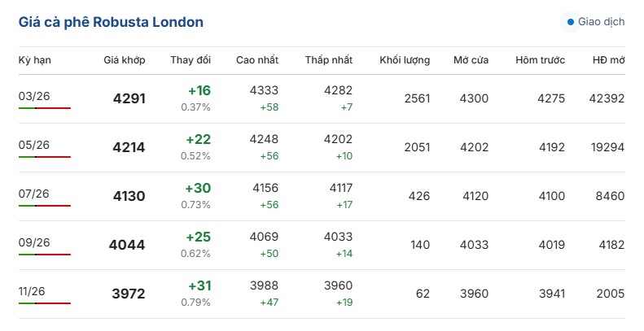Click the Giao dịch status badge

[596, 22]
